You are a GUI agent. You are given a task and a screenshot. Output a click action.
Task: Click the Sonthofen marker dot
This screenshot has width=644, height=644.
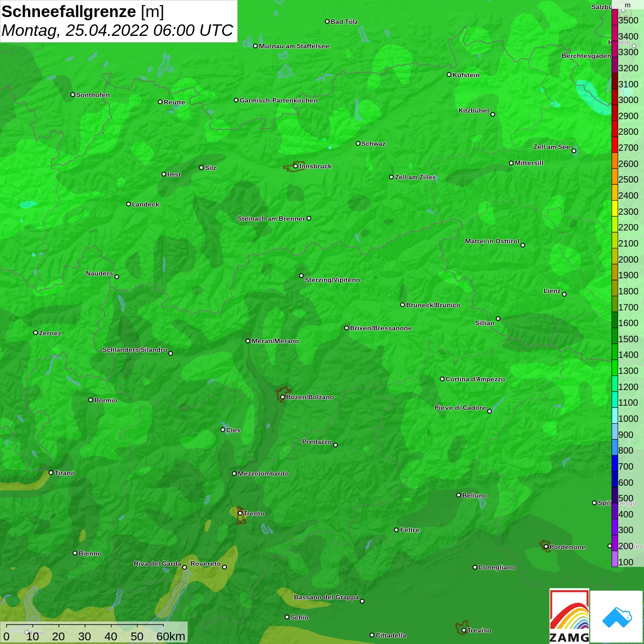pos(73,95)
